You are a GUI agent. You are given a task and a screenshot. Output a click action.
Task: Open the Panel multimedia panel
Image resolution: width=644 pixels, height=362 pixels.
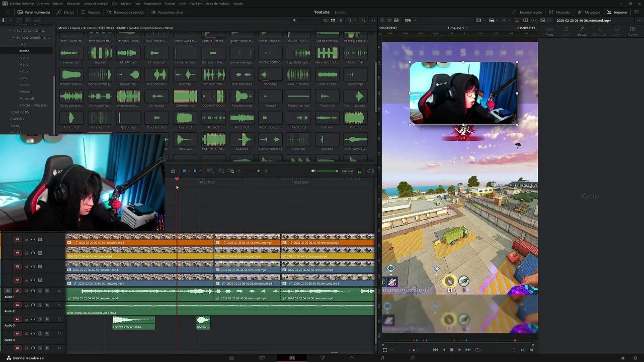pos(34,12)
